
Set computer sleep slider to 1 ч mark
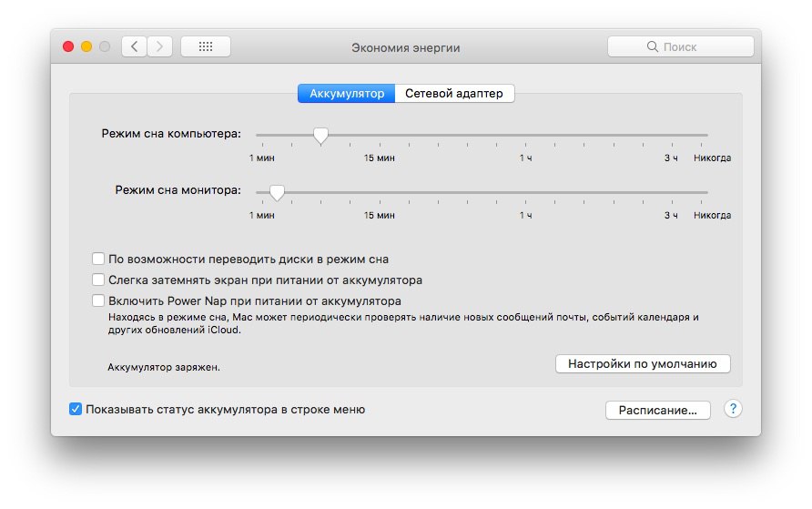click(525, 135)
